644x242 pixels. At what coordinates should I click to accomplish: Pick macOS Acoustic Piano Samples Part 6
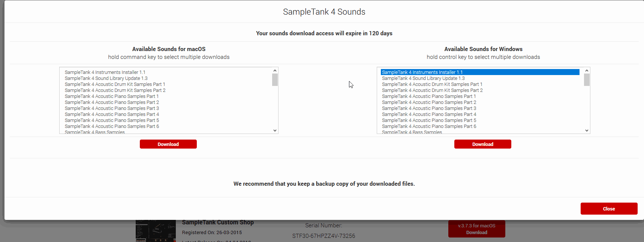tap(112, 126)
